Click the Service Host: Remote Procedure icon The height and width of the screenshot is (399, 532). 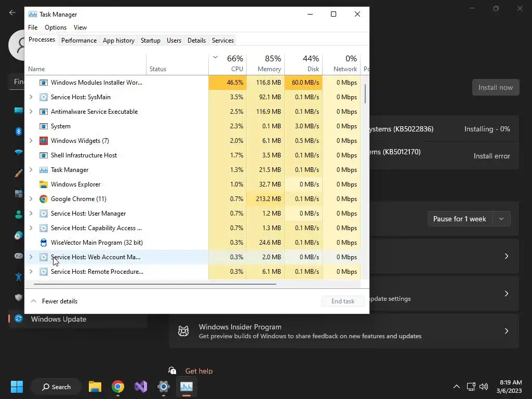coord(44,272)
